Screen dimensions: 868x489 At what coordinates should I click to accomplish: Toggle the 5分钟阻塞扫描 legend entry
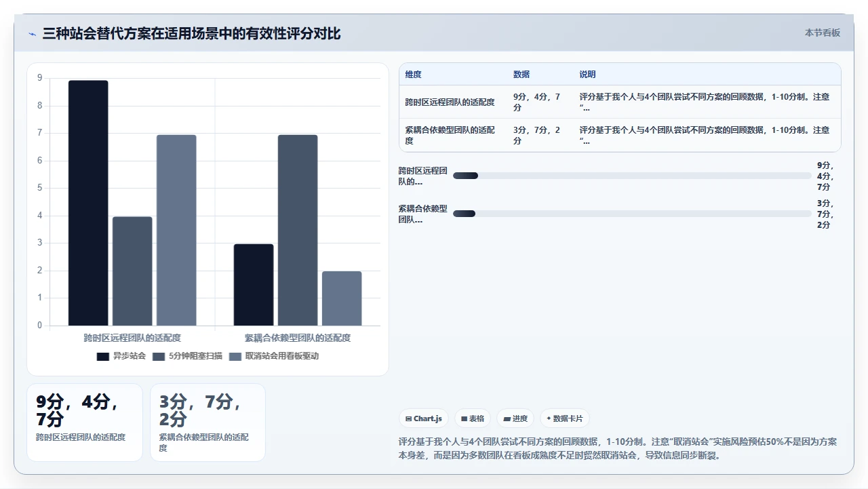pos(187,356)
